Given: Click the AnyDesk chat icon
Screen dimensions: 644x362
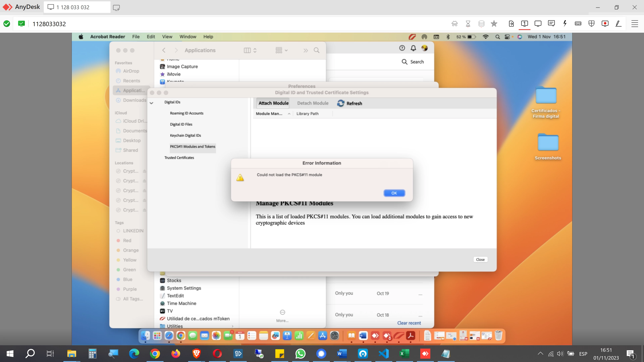Looking at the screenshot, I should point(551,24).
